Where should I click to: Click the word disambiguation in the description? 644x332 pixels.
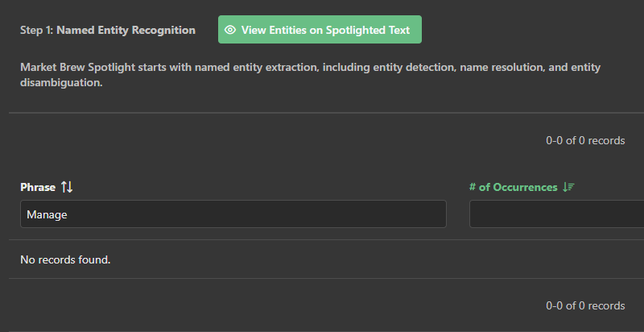(60, 82)
